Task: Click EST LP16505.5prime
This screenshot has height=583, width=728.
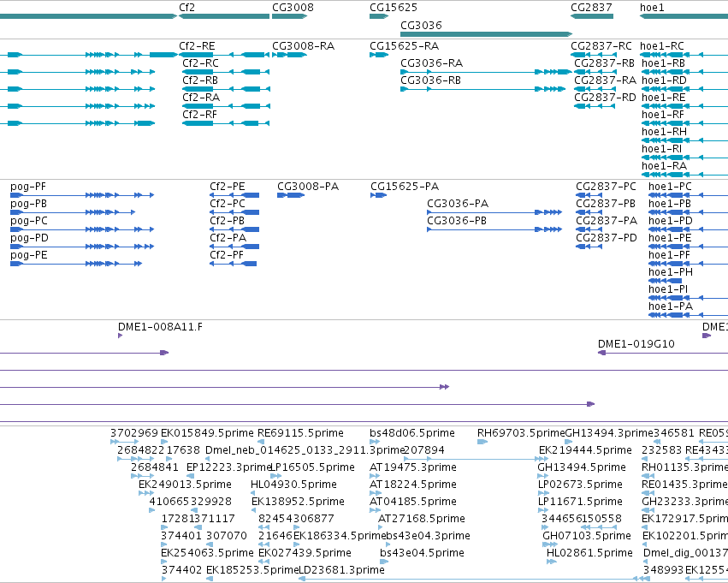Action: tap(312, 467)
